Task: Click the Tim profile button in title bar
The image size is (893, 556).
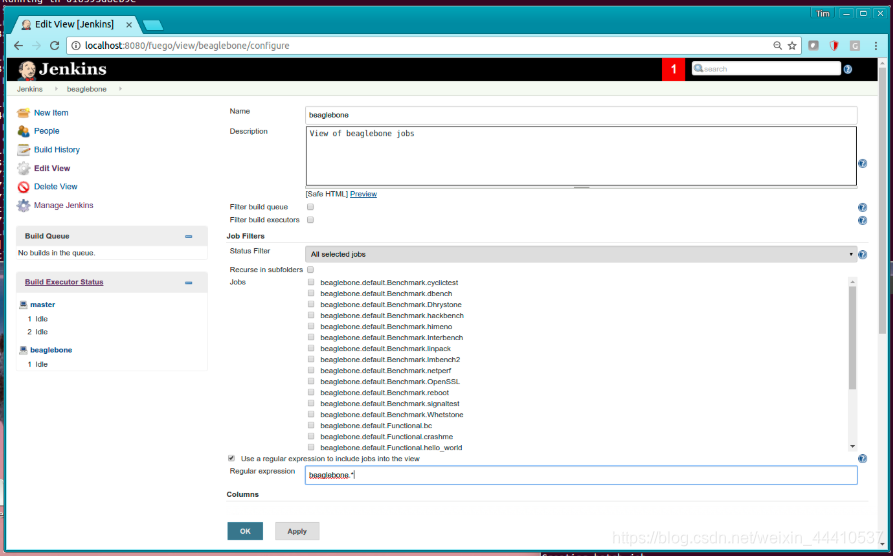Action: pos(823,14)
